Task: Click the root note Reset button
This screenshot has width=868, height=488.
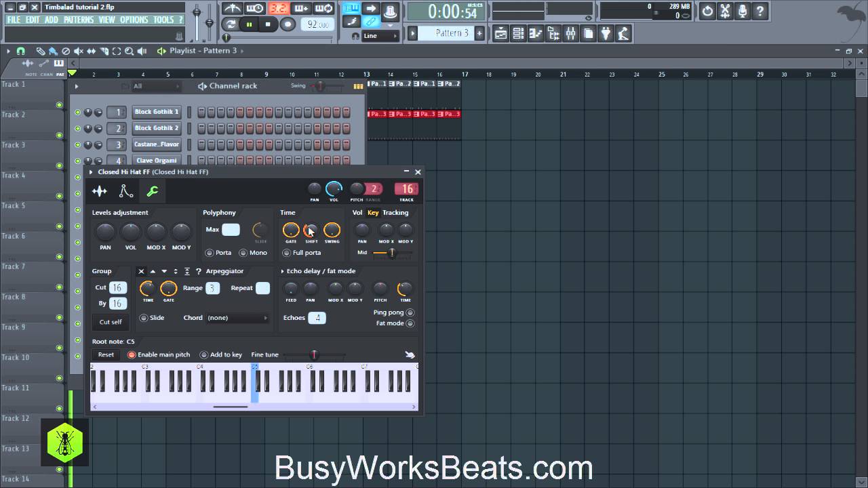Action: [106, 354]
